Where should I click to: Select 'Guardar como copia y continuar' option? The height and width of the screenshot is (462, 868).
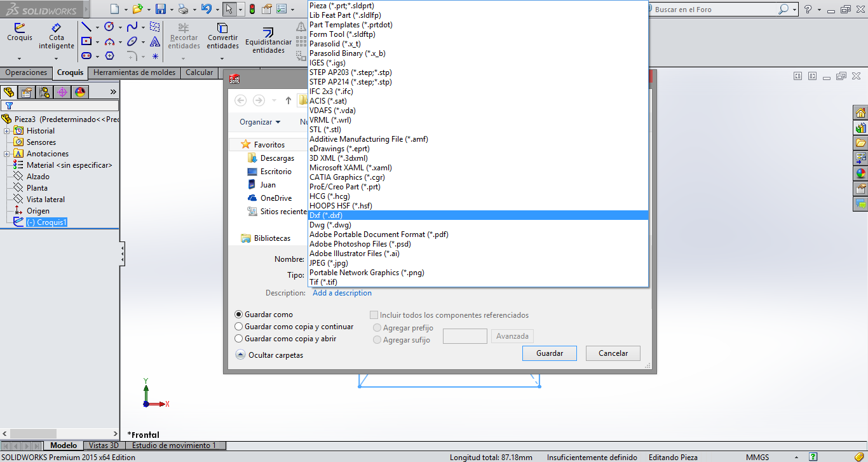tap(239, 327)
